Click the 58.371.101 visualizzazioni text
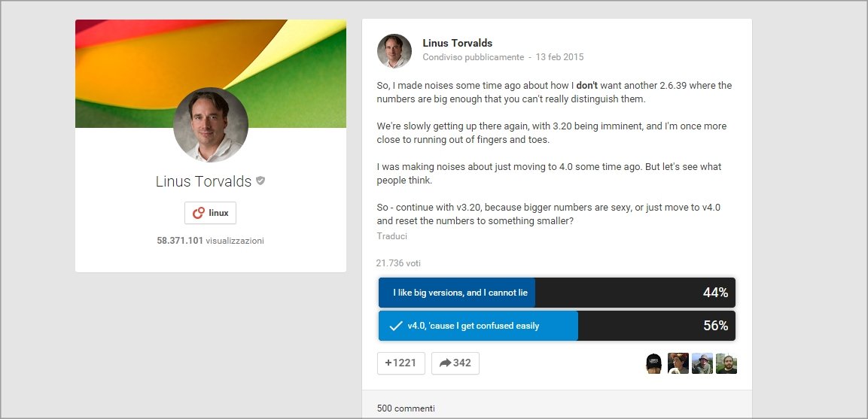 tap(210, 241)
